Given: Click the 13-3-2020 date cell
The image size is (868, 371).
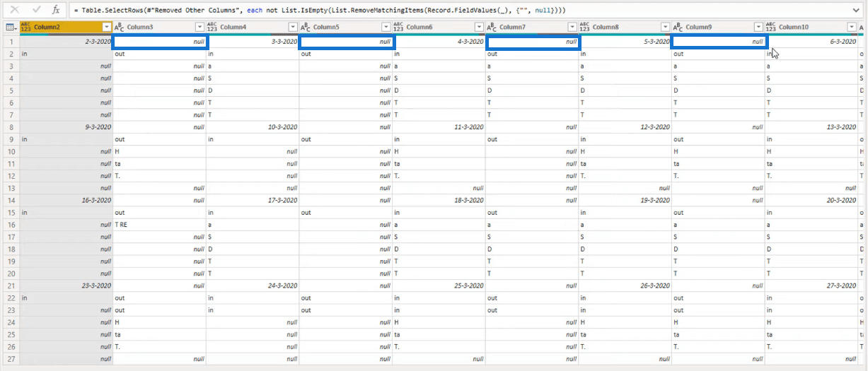Looking at the screenshot, I should pyautogui.click(x=811, y=127).
